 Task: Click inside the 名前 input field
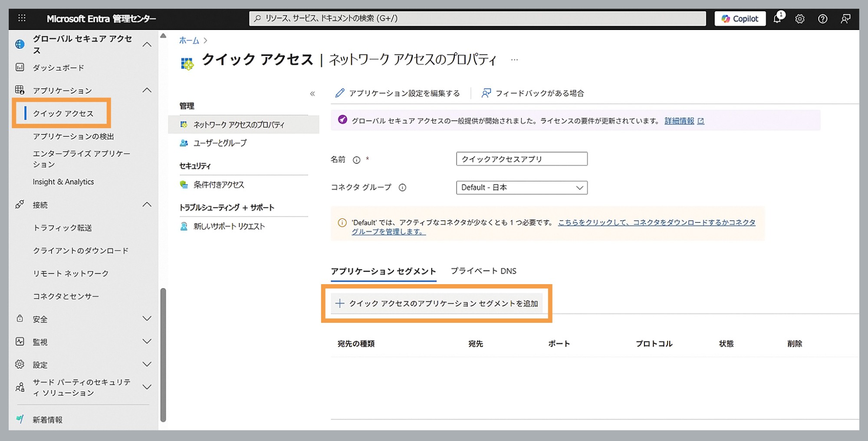point(521,159)
